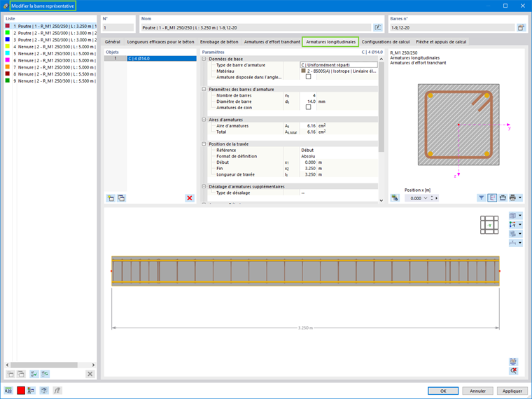The height and width of the screenshot is (399, 532).
Task: Duplicate list item icon below Liste
Action: [x=21, y=374]
